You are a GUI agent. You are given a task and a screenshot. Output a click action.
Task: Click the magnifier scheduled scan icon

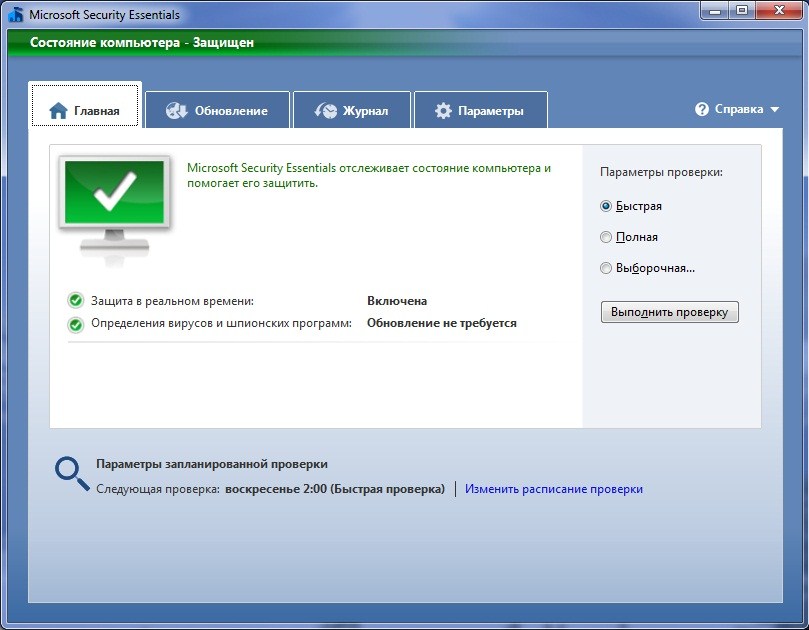[x=72, y=474]
